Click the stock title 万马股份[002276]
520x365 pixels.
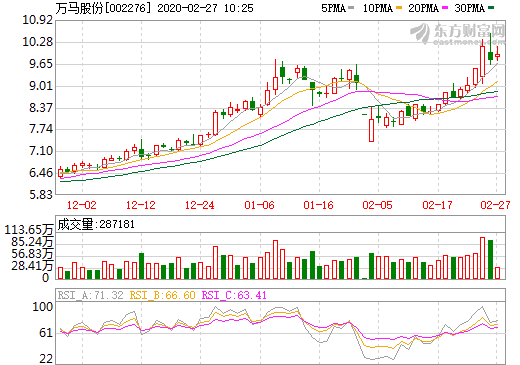click(103, 8)
